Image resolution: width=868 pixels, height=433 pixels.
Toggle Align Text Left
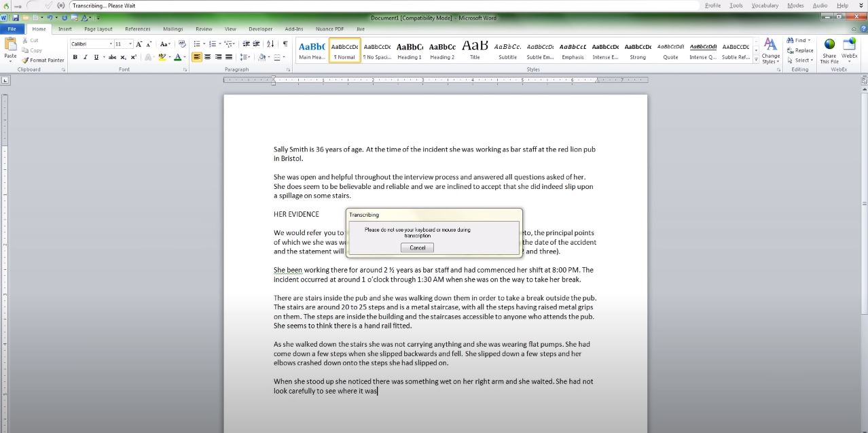(197, 57)
